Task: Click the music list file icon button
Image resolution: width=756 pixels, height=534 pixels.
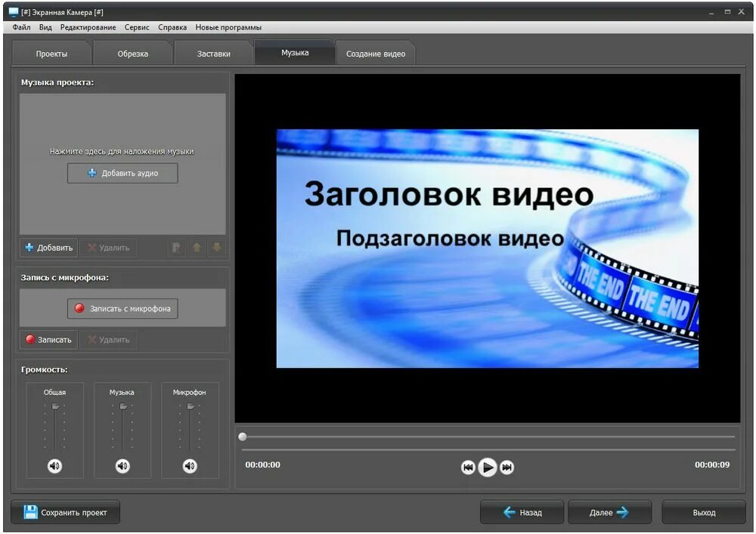Action: (176, 248)
